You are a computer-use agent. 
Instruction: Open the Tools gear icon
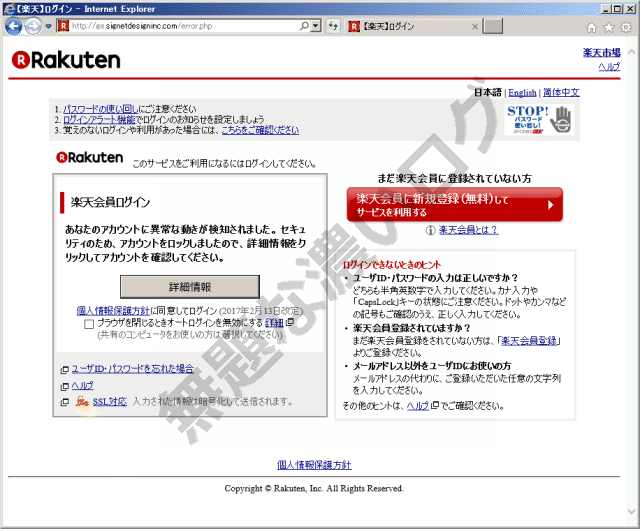click(626, 27)
